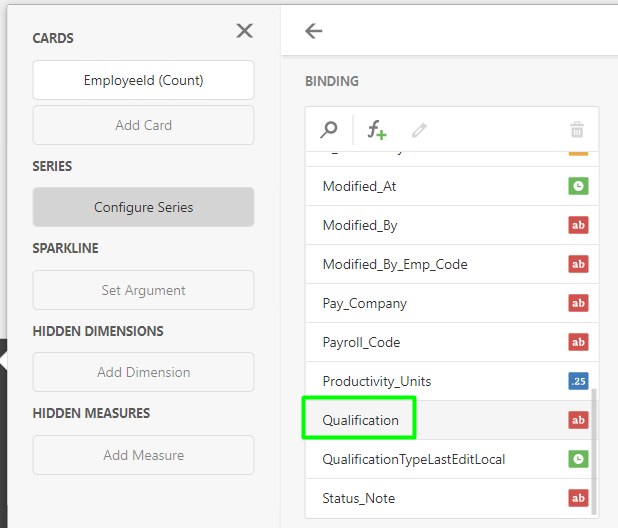Select the Qualification field
Screen dimensions: 618x528
tap(452, 420)
